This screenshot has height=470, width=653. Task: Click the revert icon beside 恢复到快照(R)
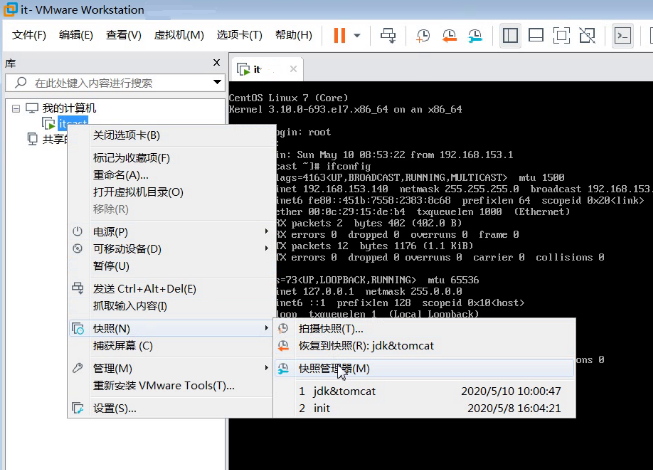click(x=283, y=346)
